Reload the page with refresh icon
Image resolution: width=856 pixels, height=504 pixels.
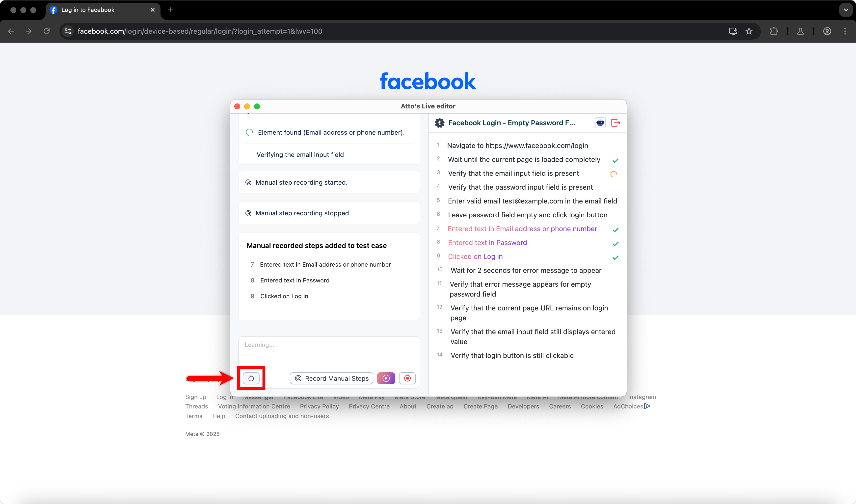(47, 31)
